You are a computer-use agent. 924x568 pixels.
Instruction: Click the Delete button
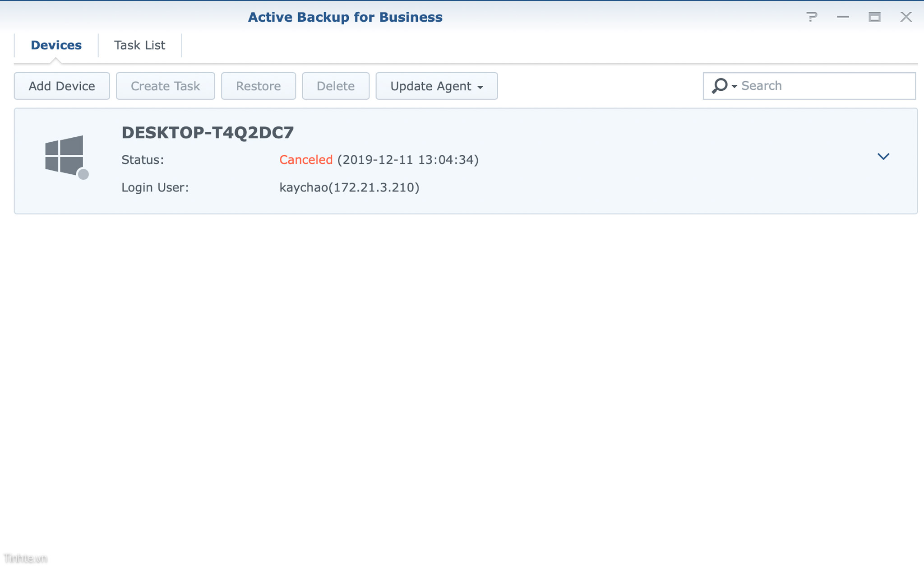(x=335, y=86)
